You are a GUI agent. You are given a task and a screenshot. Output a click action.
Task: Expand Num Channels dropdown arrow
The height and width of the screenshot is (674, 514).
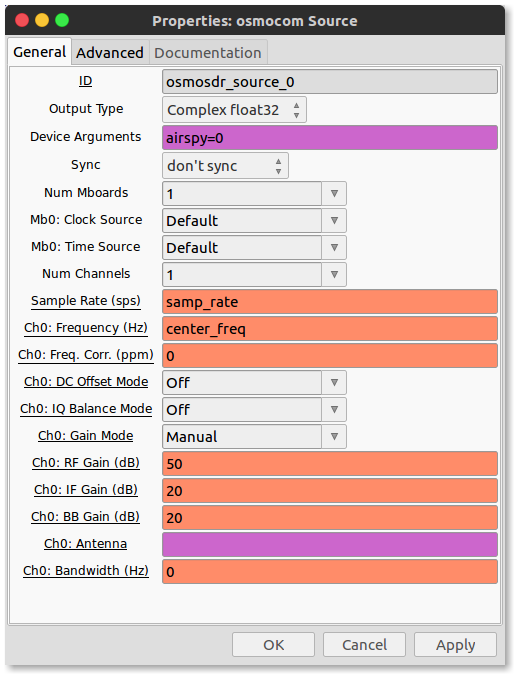(x=334, y=275)
